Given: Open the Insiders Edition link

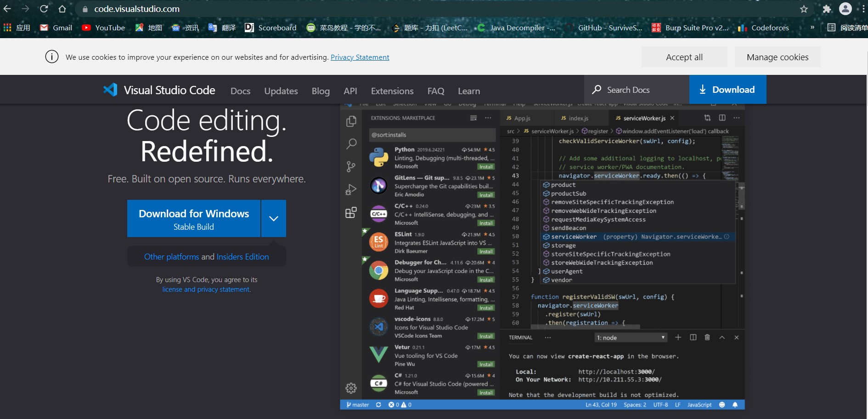Looking at the screenshot, I should [x=243, y=256].
